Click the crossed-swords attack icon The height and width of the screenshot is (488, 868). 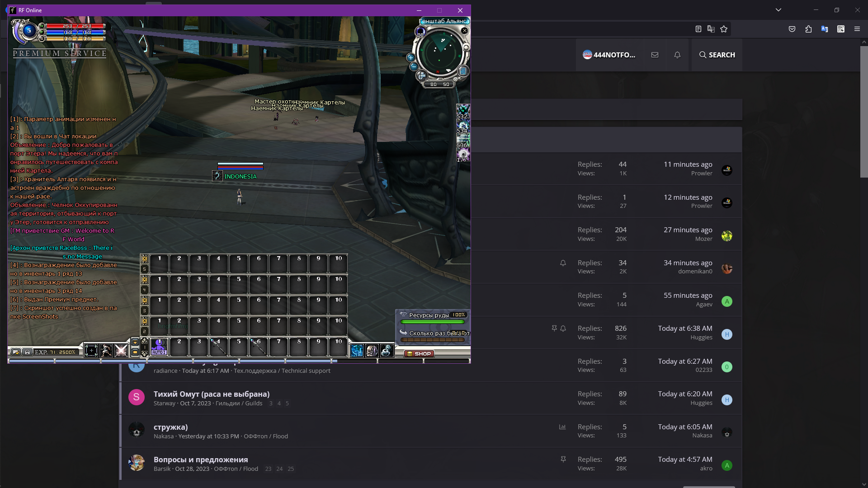click(x=121, y=351)
